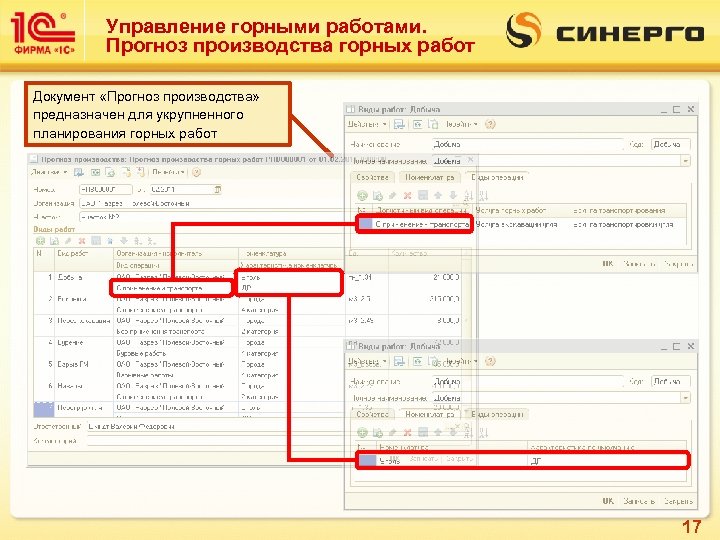The width and height of the screenshot is (720, 540).
Task: Click Участок field in Прогноз производства window
Action: click(211, 217)
